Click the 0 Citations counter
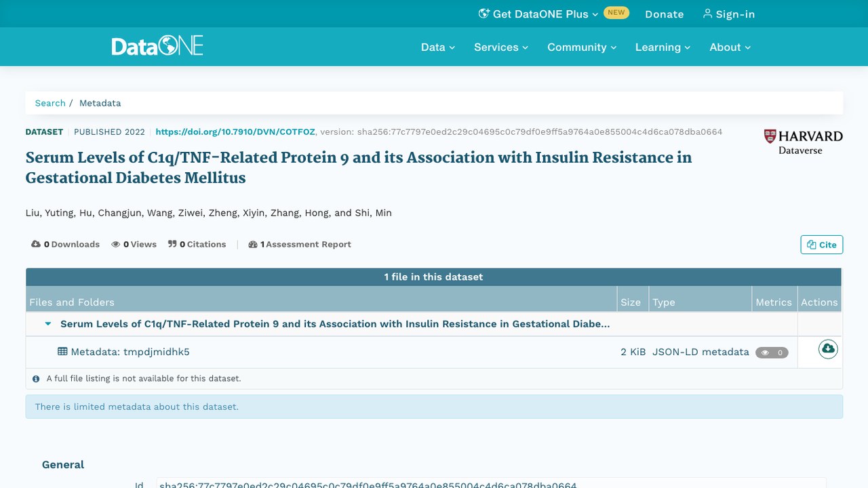Screen dimensions: 868x488 pos(197,245)
